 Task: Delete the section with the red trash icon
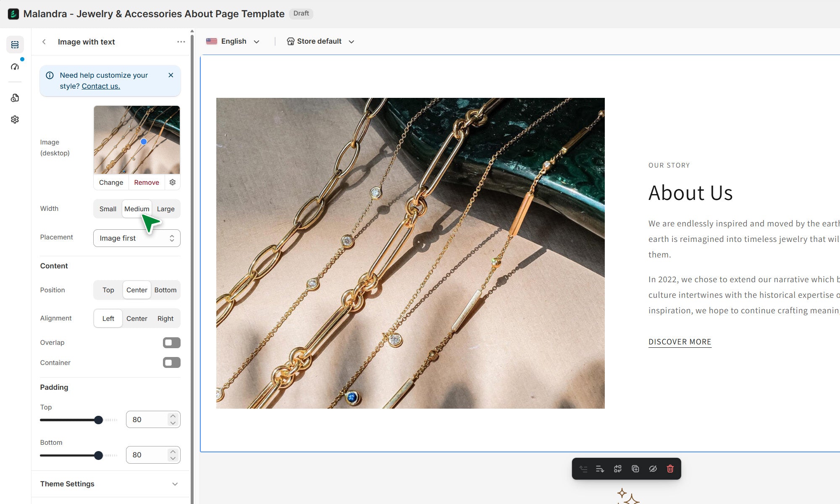click(x=670, y=469)
